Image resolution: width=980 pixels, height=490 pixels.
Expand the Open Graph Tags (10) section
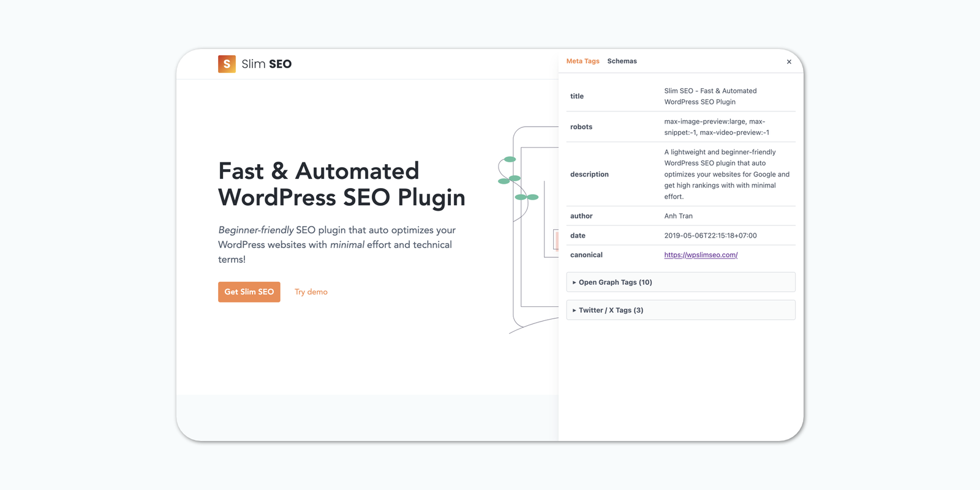point(680,282)
